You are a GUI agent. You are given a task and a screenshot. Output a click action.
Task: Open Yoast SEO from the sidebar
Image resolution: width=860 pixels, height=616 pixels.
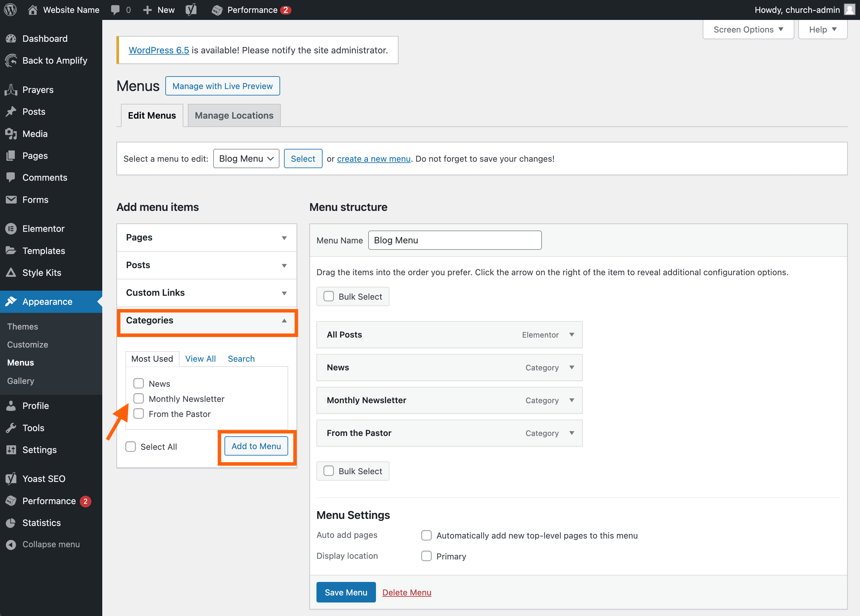pos(11,478)
